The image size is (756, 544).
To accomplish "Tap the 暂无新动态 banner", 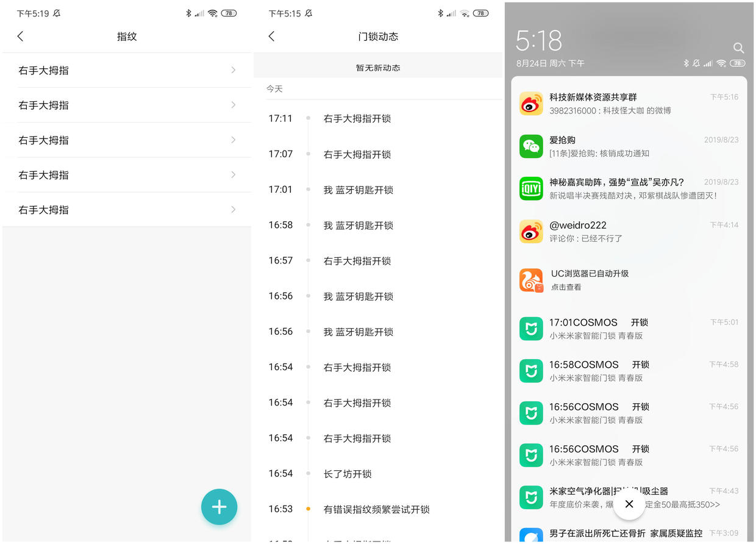I will [x=378, y=68].
